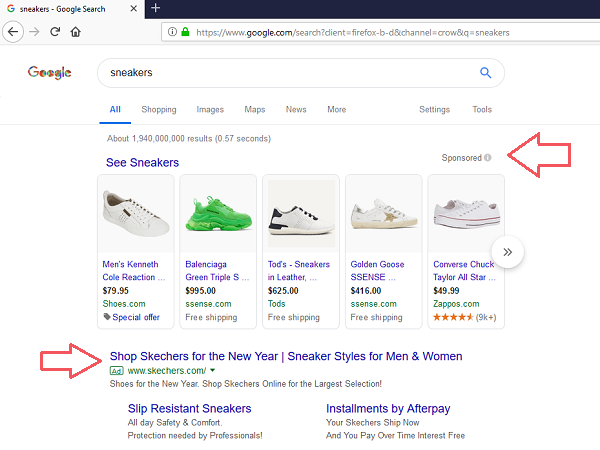Go to the browser home page icon

point(76,32)
